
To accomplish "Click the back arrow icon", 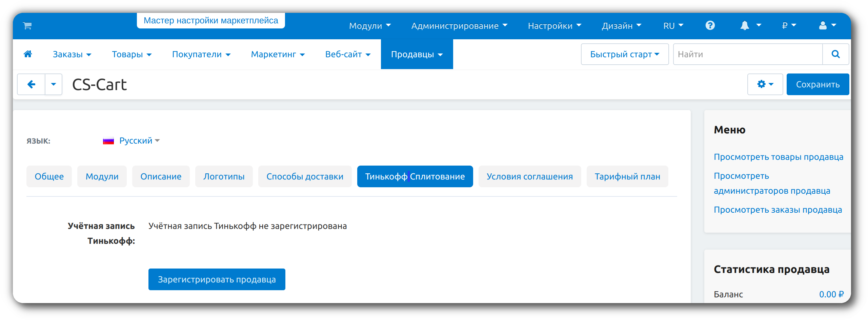I will [x=32, y=84].
